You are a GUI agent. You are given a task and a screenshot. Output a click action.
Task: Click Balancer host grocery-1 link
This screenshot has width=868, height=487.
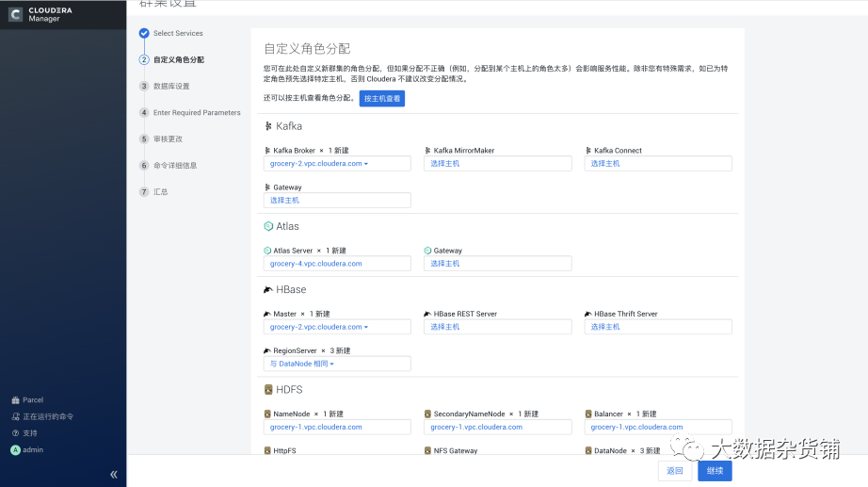pos(636,427)
